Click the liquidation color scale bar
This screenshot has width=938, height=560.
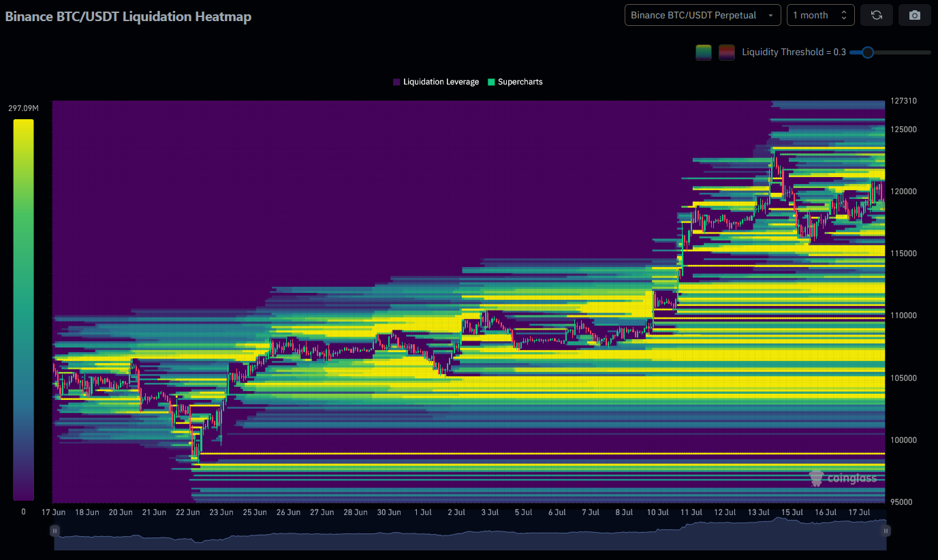point(23,310)
